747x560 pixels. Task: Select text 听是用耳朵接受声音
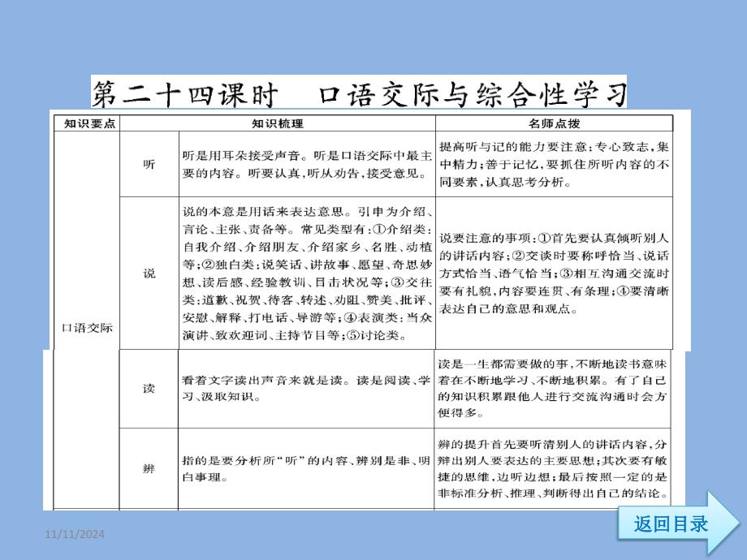241,156
